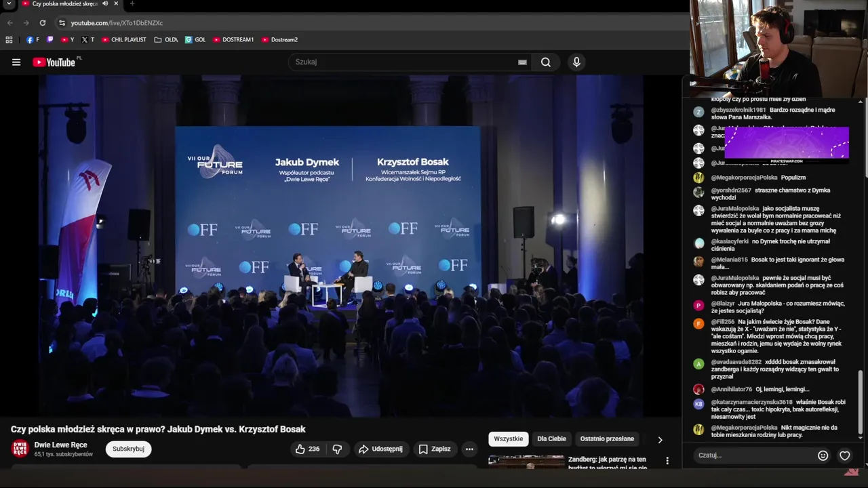
Task: Click chat author @zbyszekrolnik1981
Action: pyautogui.click(x=738, y=110)
